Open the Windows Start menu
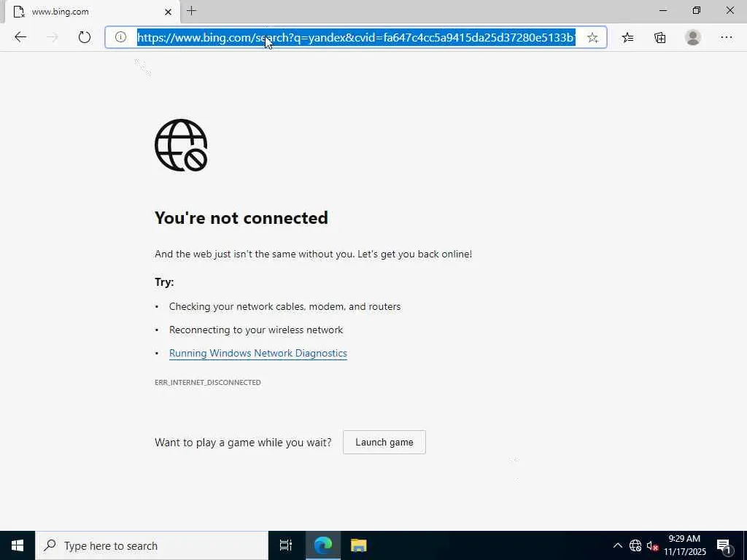This screenshot has width=747, height=560. [18, 545]
